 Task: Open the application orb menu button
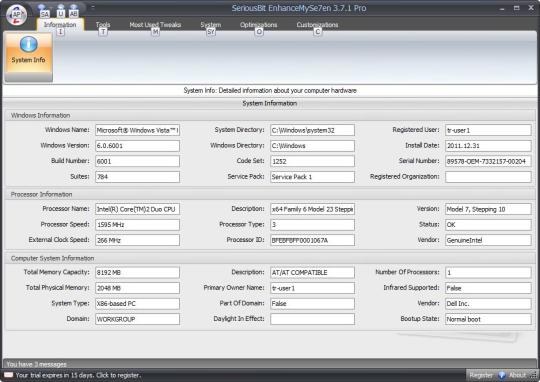point(16,15)
